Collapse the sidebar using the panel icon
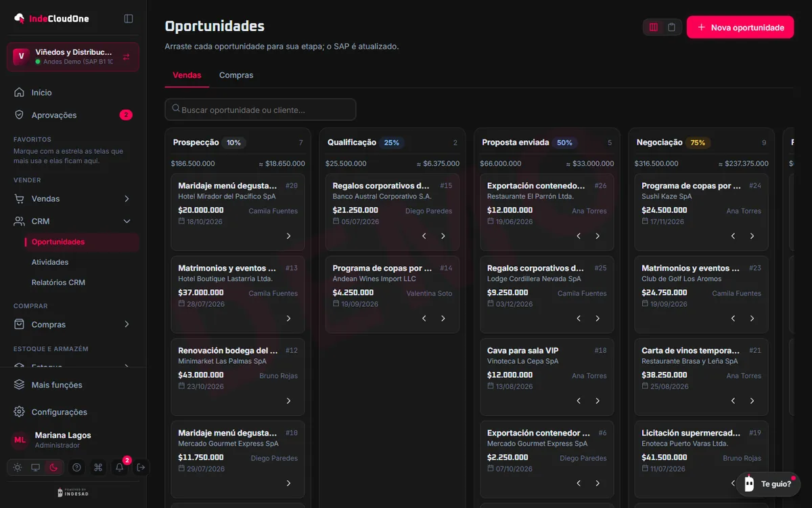The height and width of the screenshot is (508, 812). pyautogui.click(x=129, y=18)
